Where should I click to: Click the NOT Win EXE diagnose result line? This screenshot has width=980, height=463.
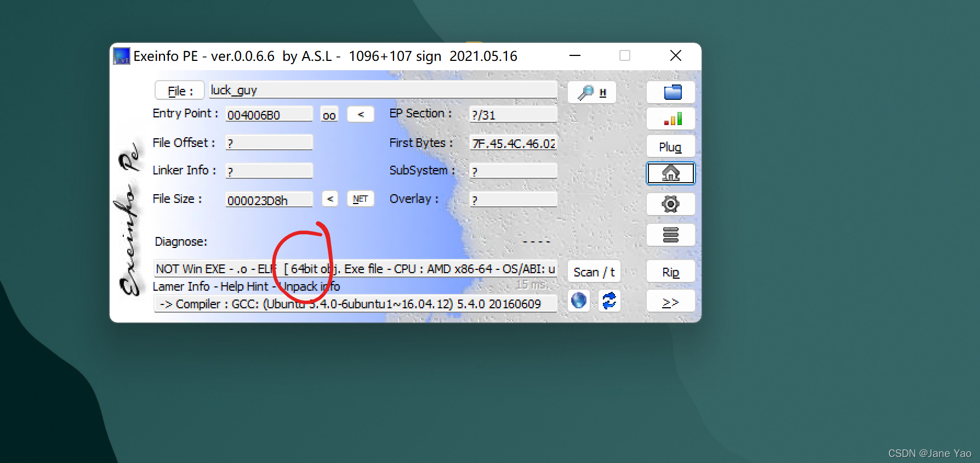tap(355, 269)
